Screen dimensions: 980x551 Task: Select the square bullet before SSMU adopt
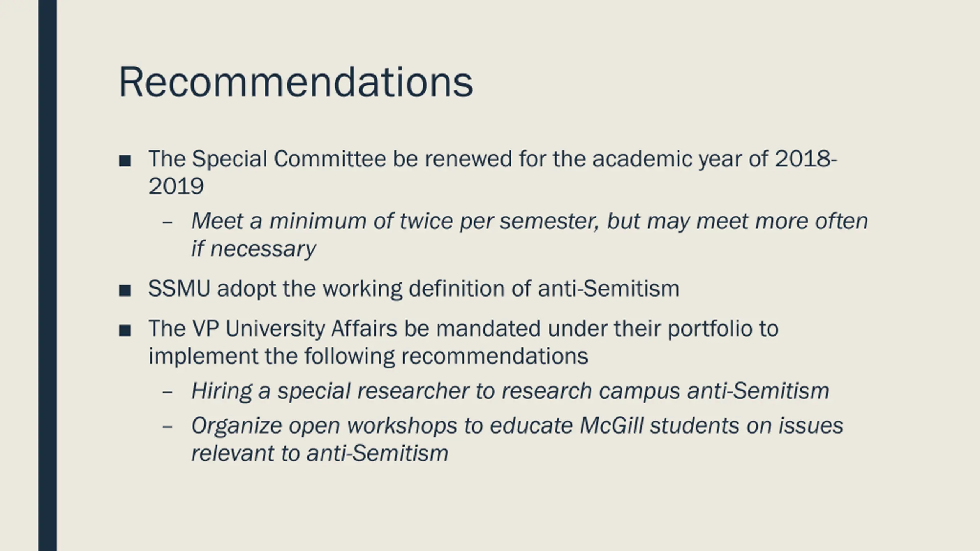[x=125, y=290]
